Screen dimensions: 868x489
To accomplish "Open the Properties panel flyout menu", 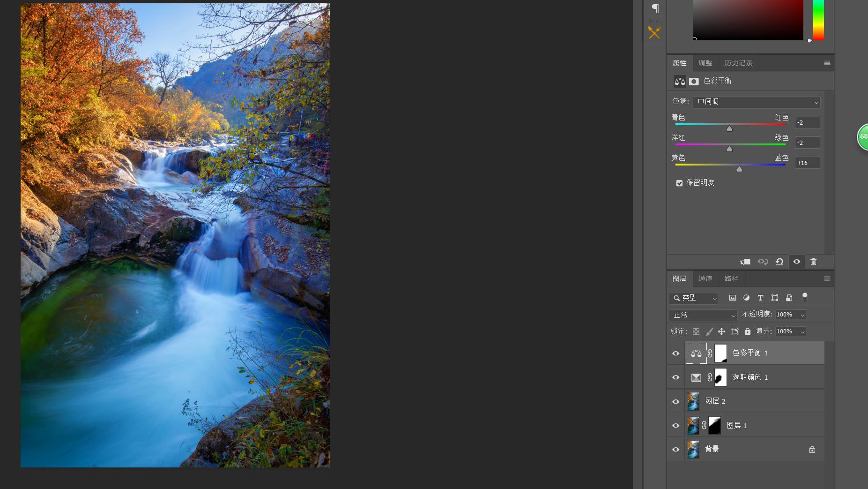I will tap(827, 63).
